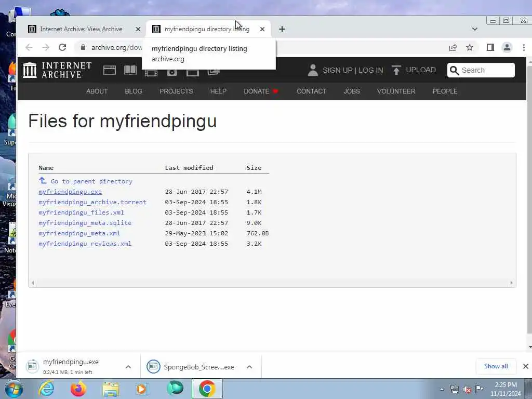The width and height of the screenshot is (532, 399).
Task: Open the Web (Wayback) media icon
Action: [110, 70]
